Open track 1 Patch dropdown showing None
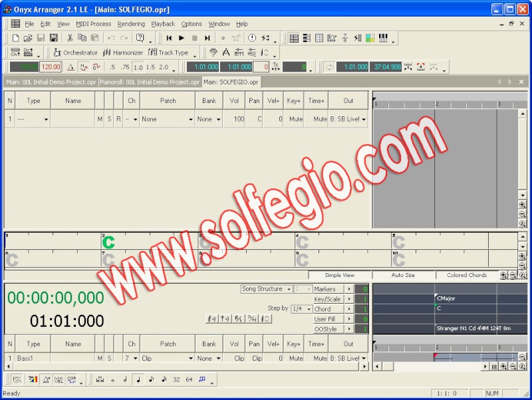532x400 pixels. 191,120
